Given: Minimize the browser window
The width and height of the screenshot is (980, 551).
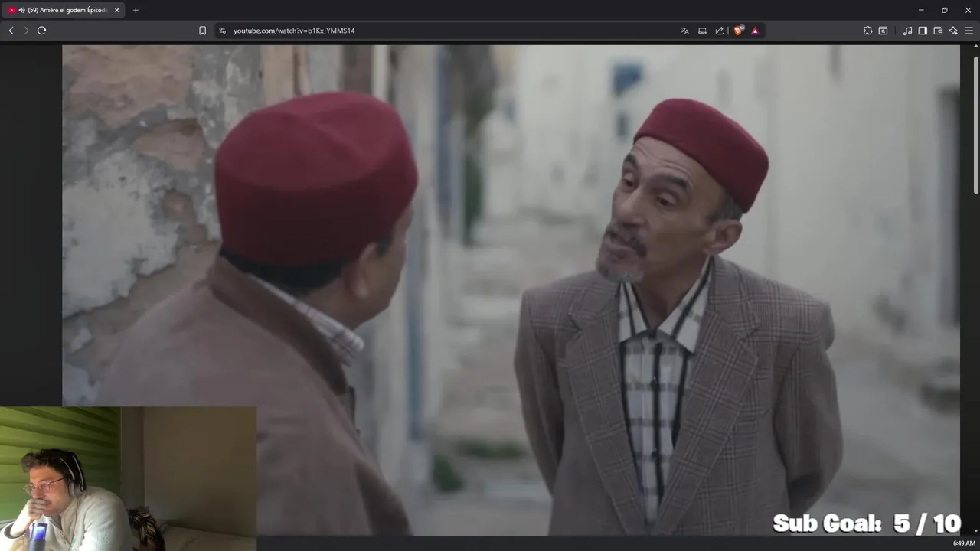Looking at the screenshot, I should tap(921, 10).
